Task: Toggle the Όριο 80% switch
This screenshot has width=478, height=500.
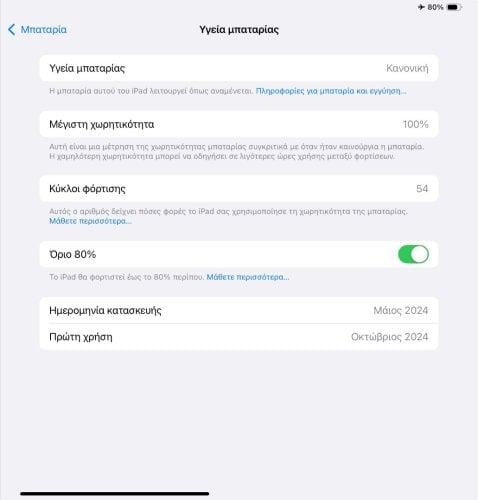Action: pos(413,254)
